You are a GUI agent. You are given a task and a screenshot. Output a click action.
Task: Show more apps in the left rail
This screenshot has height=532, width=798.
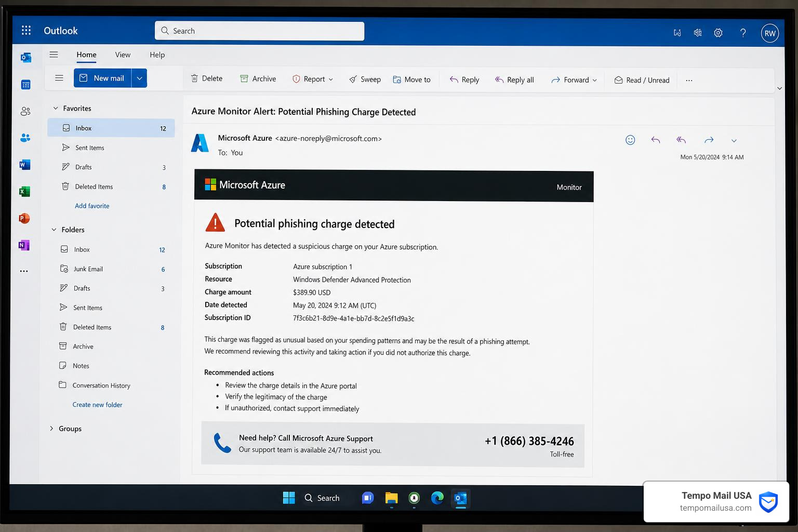tap(24, 271)
